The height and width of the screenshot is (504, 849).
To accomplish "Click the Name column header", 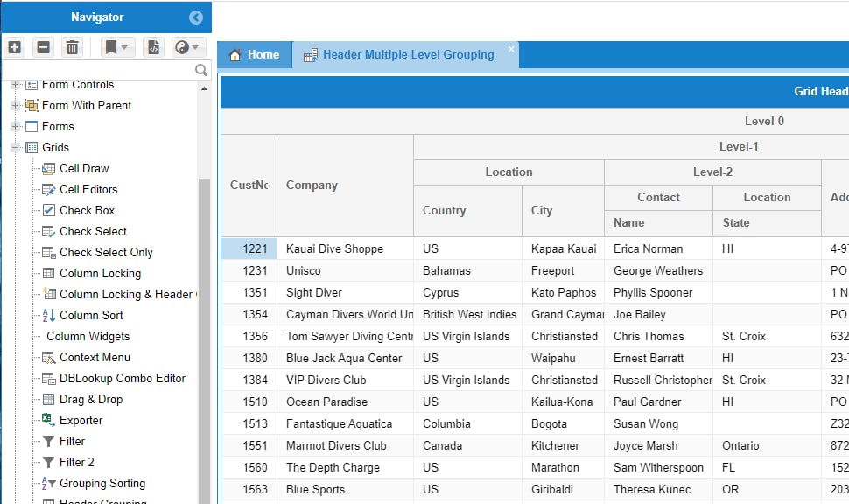I will point(658,222).
